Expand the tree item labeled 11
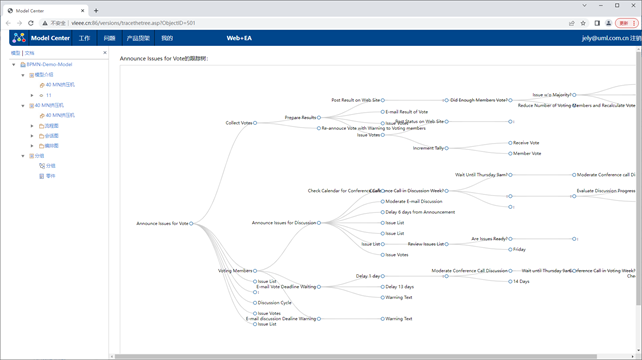642x360 pixels. point(32,95)
